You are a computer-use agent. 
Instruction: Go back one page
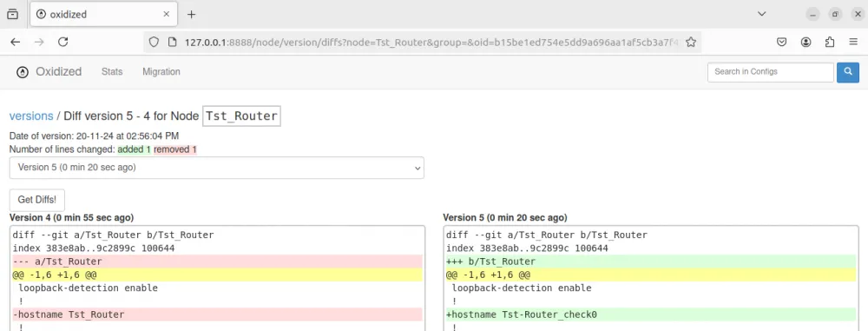coord(16,43)
